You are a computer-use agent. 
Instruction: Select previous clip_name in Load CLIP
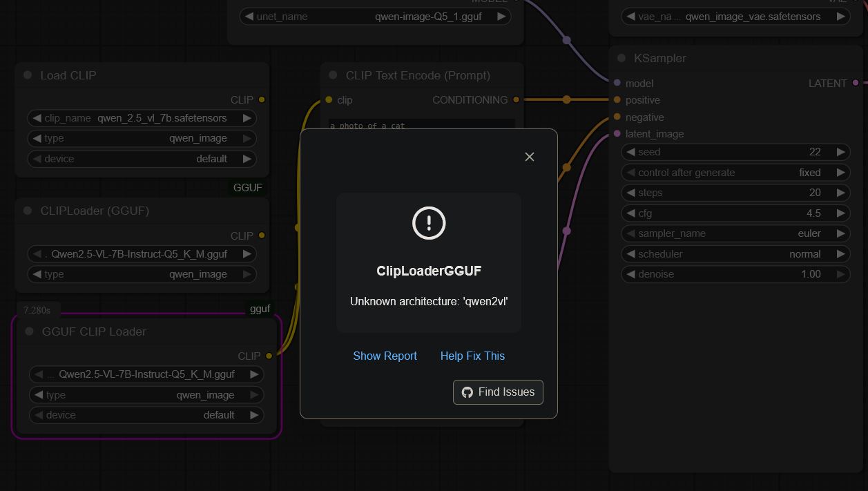(37, 118)
